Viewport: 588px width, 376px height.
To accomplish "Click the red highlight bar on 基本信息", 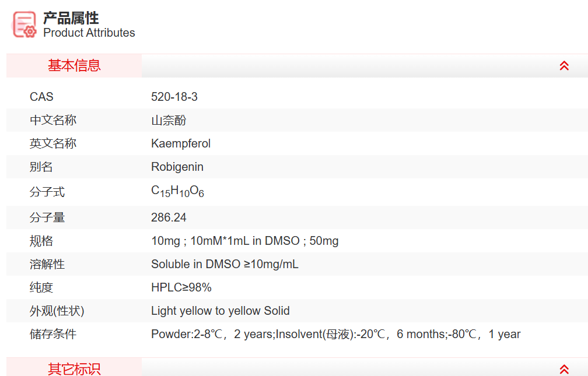I will pyautogui.click(x=73, y=66).
